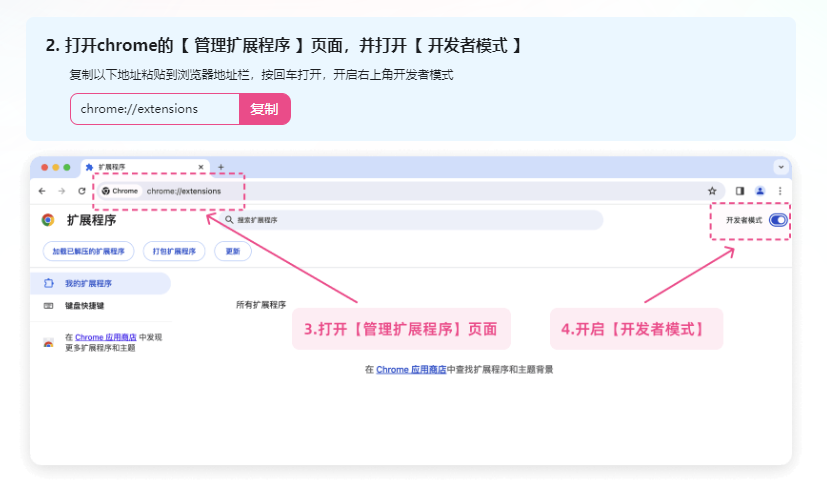This screenshot has width=827, height=494.
Task: Open Chrome 应用商店 link in main area
Action: [x=411, y=370]
